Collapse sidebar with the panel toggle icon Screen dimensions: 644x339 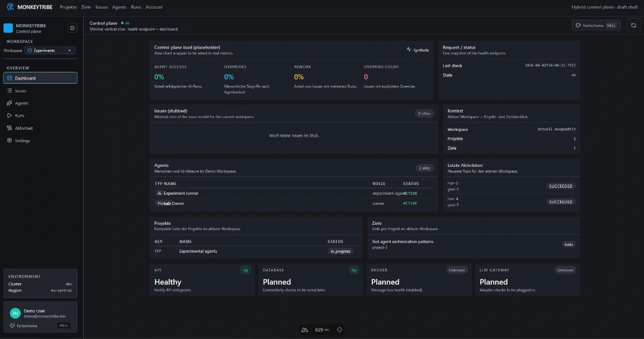72,28
